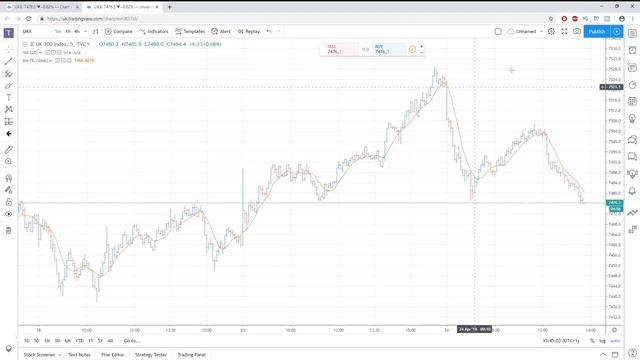Remove drawings with trash icon
Viewport: 640px width, 360px height.
pyautogui.click(x=9, y=231)
